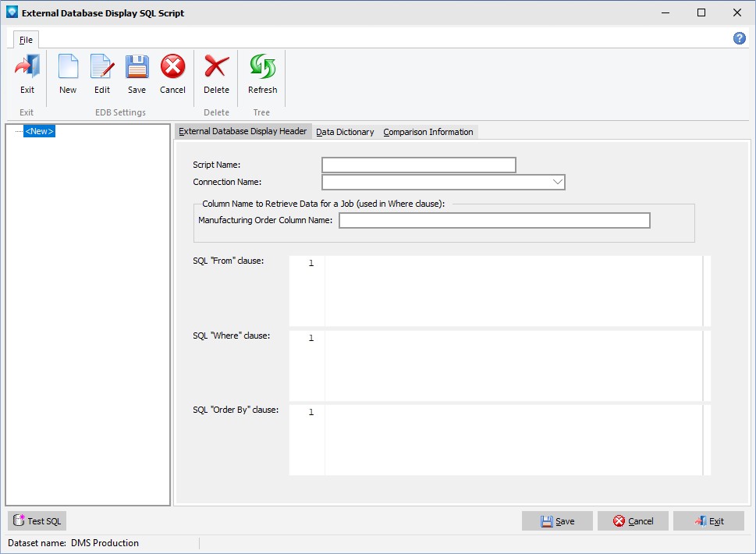Open the Connection Name dropdown

point(557,182)
